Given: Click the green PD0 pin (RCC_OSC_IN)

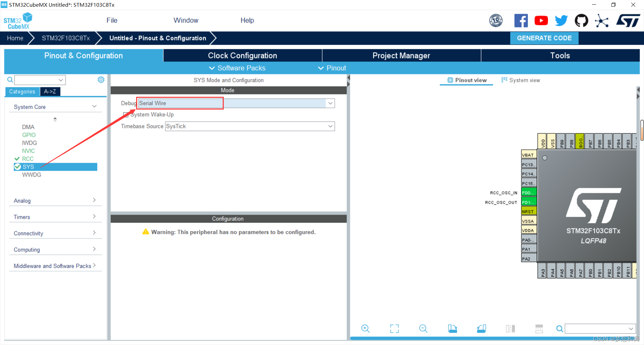Looking at the screenshot, I should pos(529,193).
